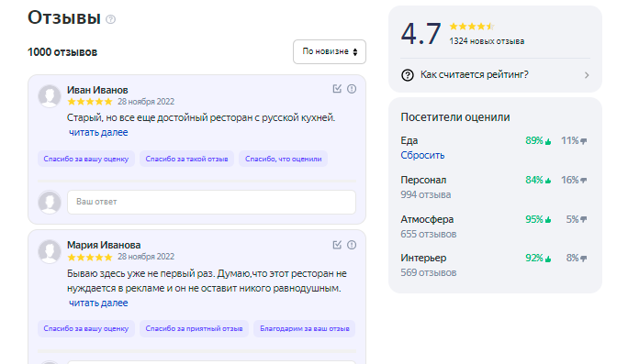Select quick reply Благодарим за ваш отзыв
Screen dimensions: 628x364
tap(305, 328)
